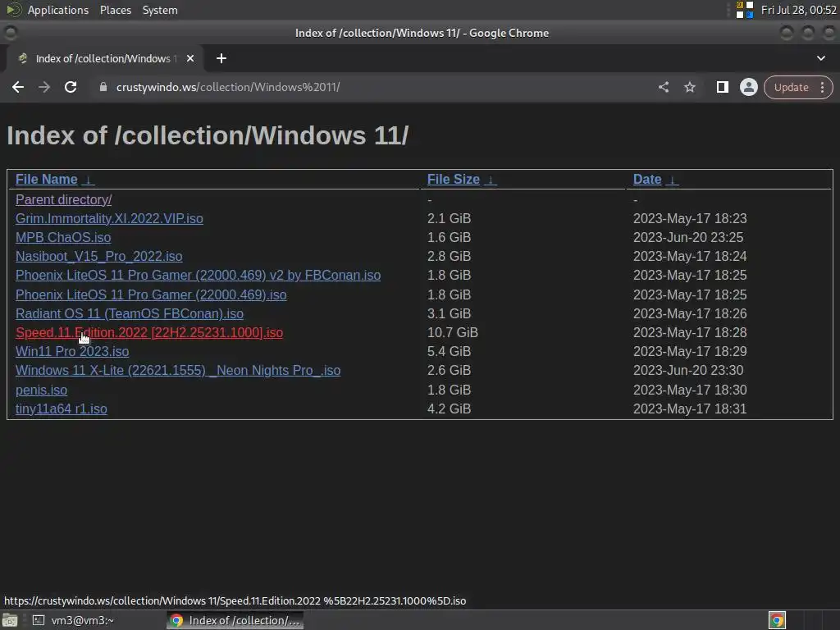Click the Index of /collection taskbar button
Viewport: 840px width, 630px height.
point(235,620)
